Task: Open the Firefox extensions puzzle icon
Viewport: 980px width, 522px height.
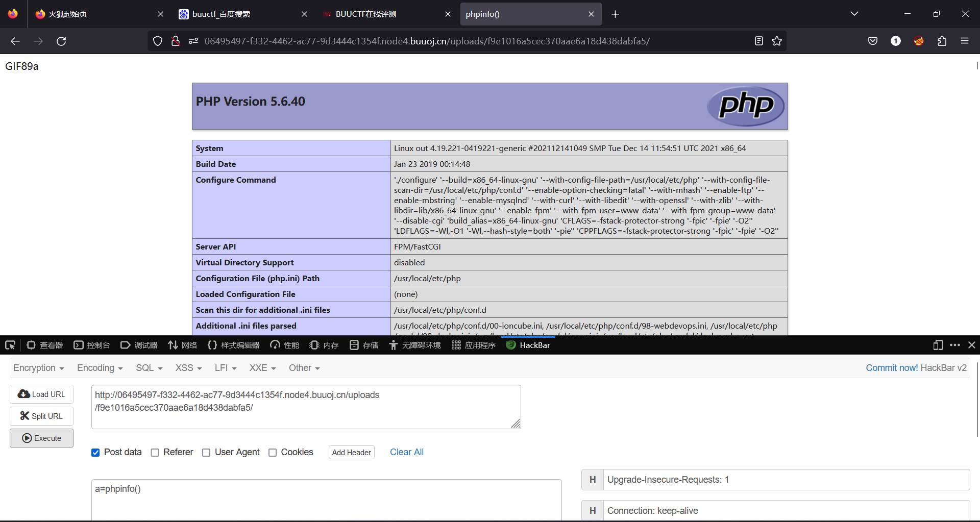Action: coord(942,41)
